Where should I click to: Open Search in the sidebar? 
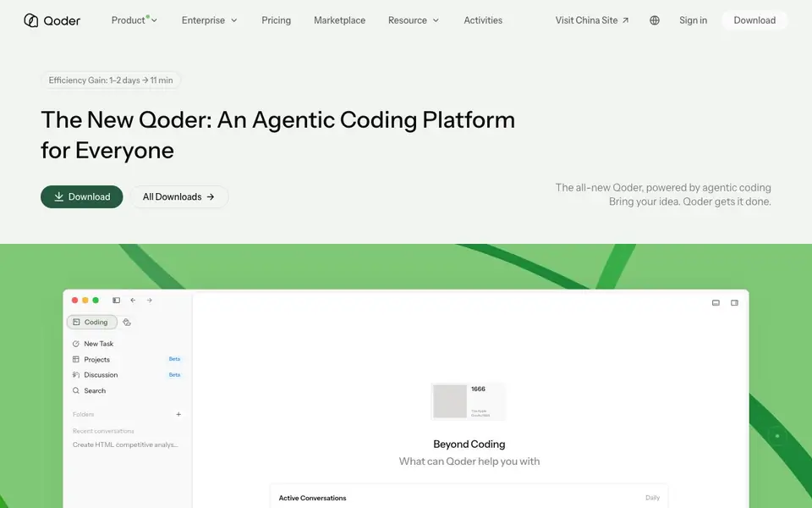pyautogui.click(x=89, y=390)
